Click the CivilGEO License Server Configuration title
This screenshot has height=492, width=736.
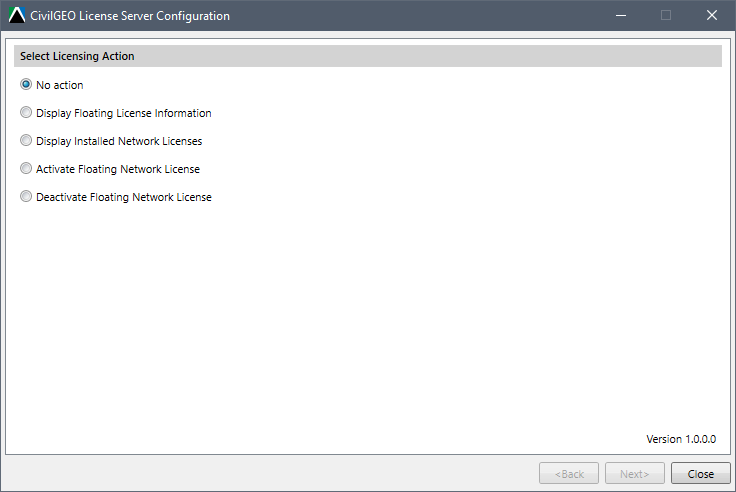tap(130, 16)
